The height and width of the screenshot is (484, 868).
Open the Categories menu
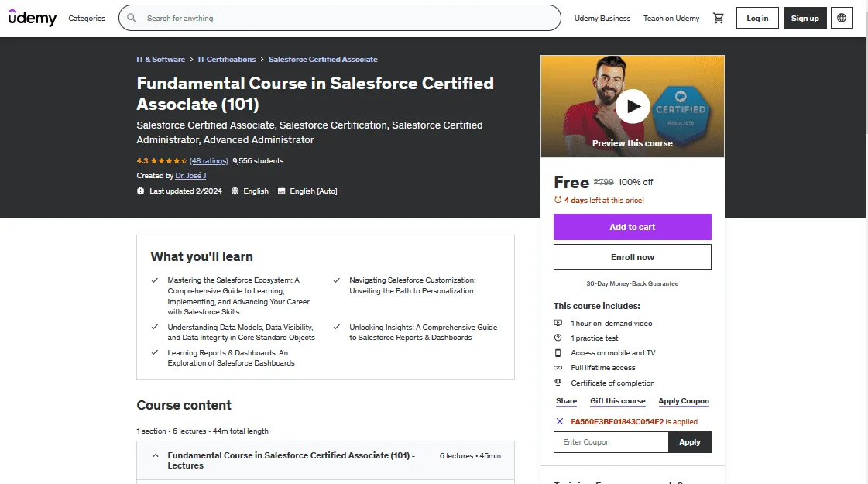tap(87, 19)
